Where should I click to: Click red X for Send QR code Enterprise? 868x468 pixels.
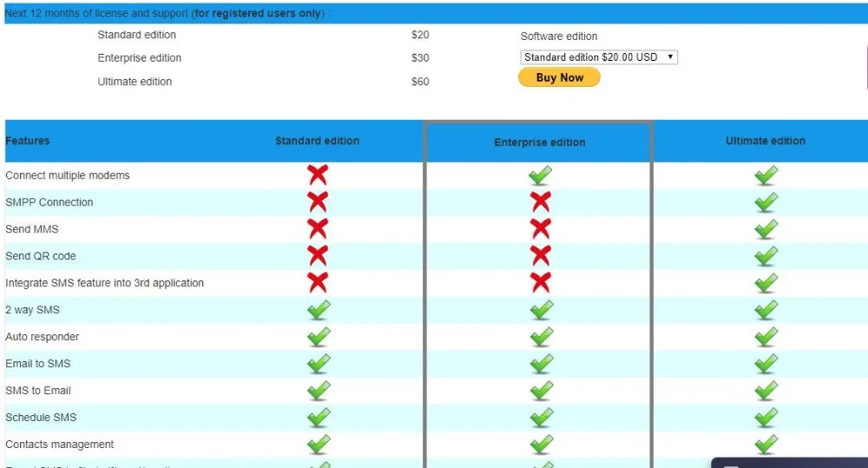coord(541,255)
